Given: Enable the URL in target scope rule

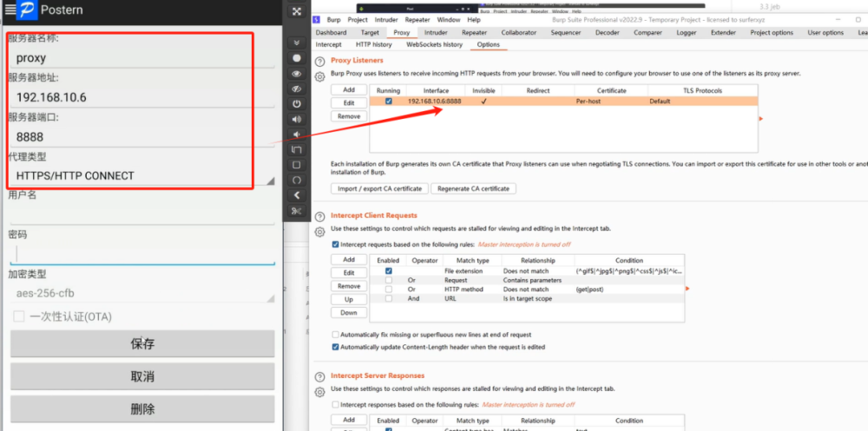Looking at the screenshot, I should (389, 298).
